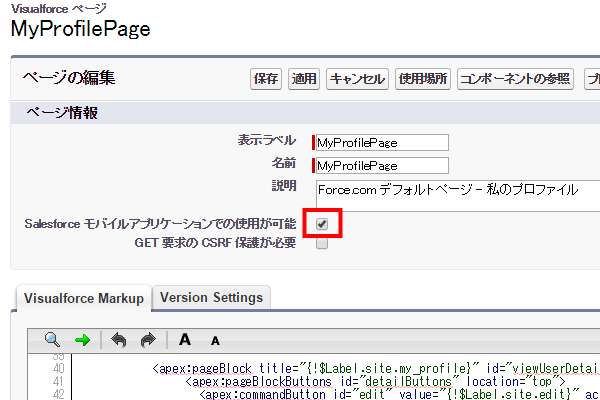Enable the GET request CSRF protection checkbox
Viewport: 600px width, 400px height.
(x=322, y=243)
